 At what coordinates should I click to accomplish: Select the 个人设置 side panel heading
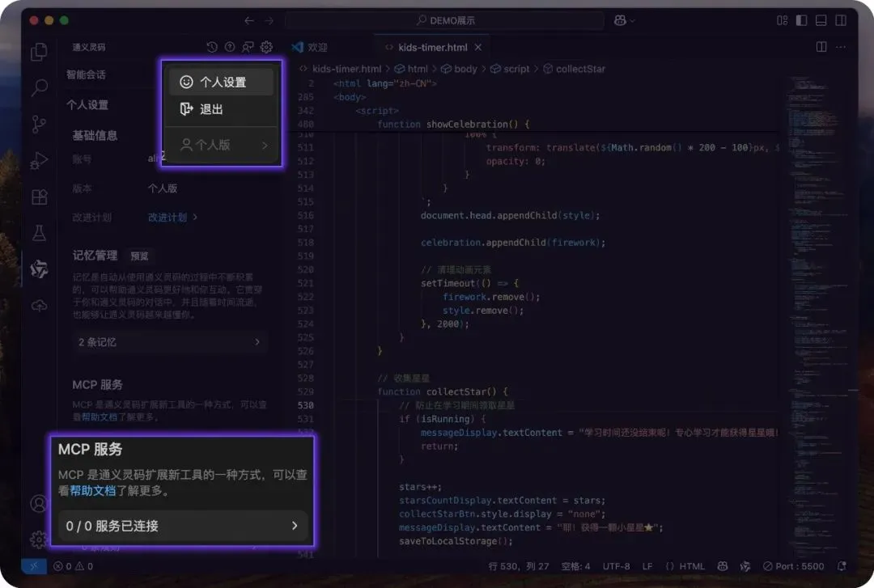click(87, 105)
